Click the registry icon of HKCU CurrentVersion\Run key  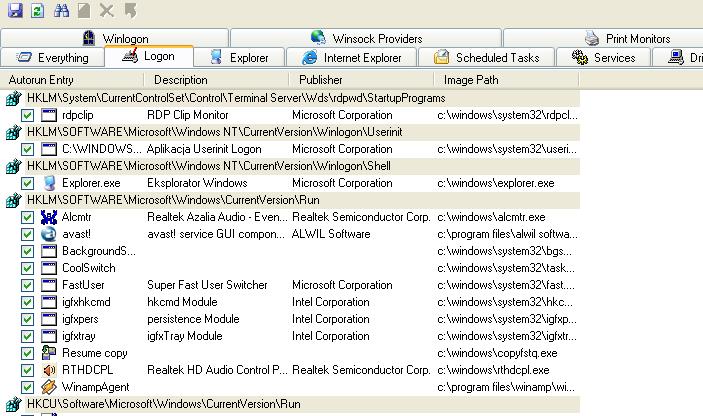coord(13,404)
